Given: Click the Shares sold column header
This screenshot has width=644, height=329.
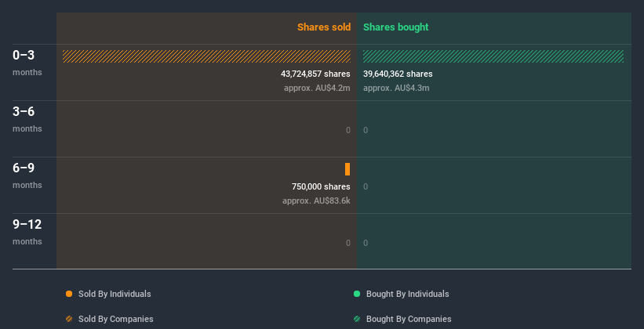Looking at the screenshot, I should [x=324, y=27].
